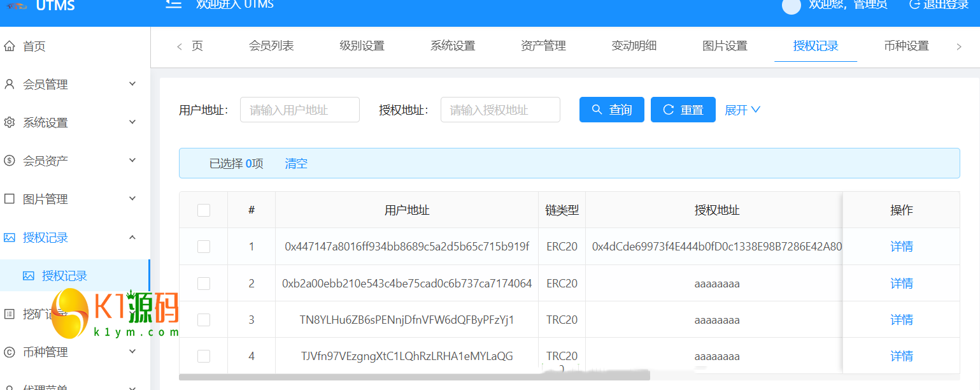The image size is (980, 390).
Task: Focus the 授权地址 input field
Action: click(501, 110)
